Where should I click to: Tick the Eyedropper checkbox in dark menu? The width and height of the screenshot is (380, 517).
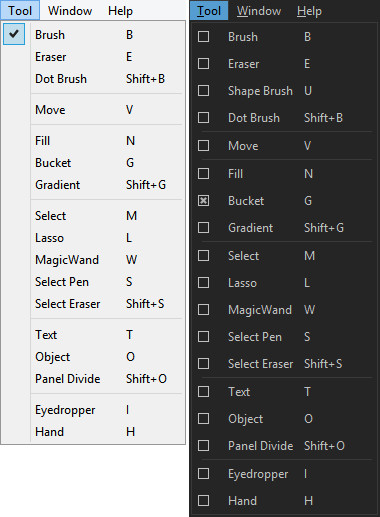click(x=203, y=474)
